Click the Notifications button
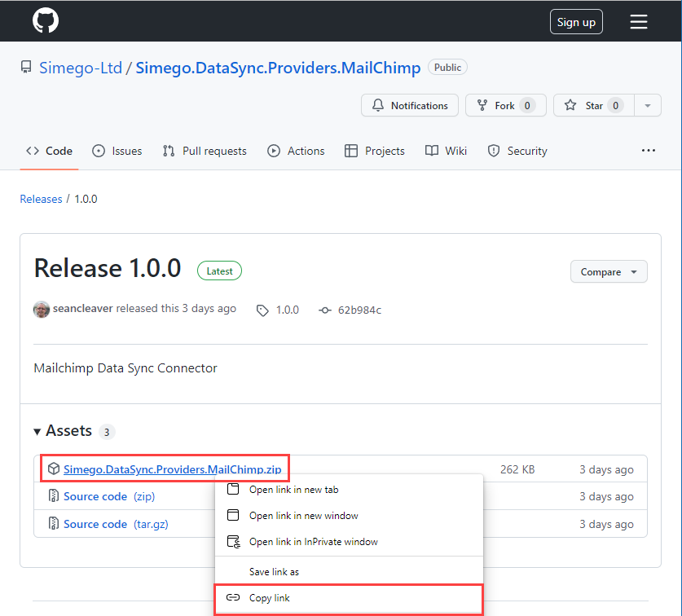Image resolution: width=682 pixels, height=616 pixels. pyautogui.click(x=410, y=105)
